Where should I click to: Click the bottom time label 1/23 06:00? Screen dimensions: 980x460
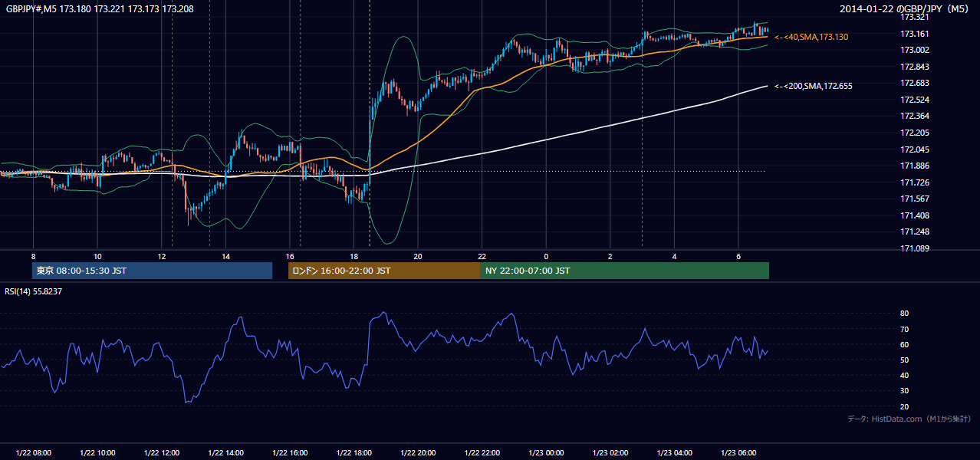tap(738, 453)
